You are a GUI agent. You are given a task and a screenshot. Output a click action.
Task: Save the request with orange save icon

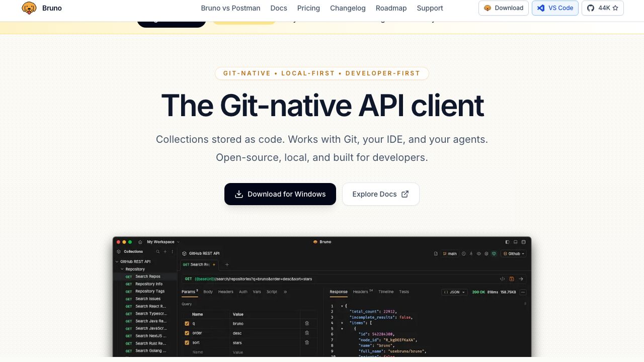point(512,279)
